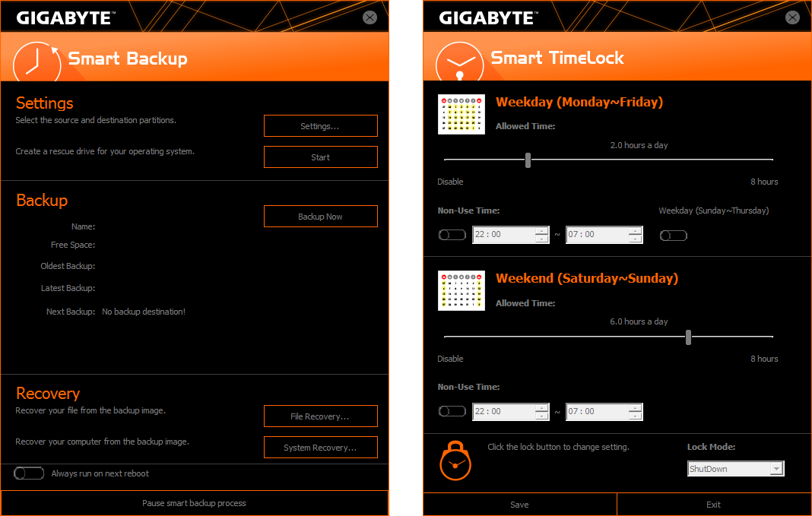This screenshot has width=812, height=516.
Task: Click Exit in Smart TimeLock
Action: 714,504
